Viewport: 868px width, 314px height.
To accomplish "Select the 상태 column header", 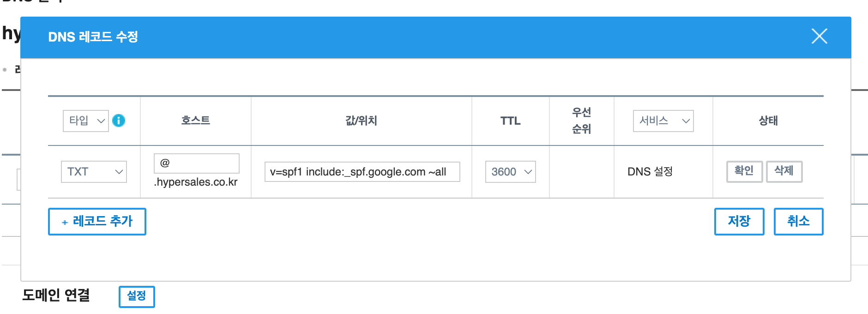I will 768,121.
